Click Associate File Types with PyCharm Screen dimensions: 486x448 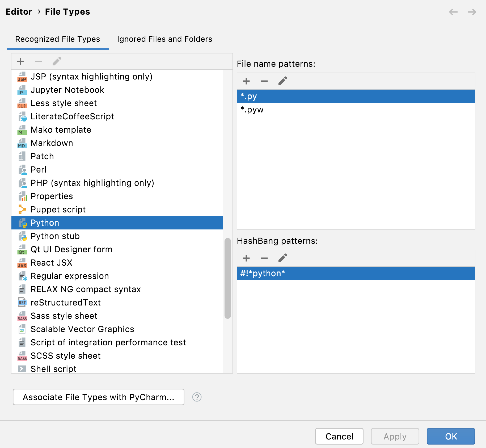[98, 397]
